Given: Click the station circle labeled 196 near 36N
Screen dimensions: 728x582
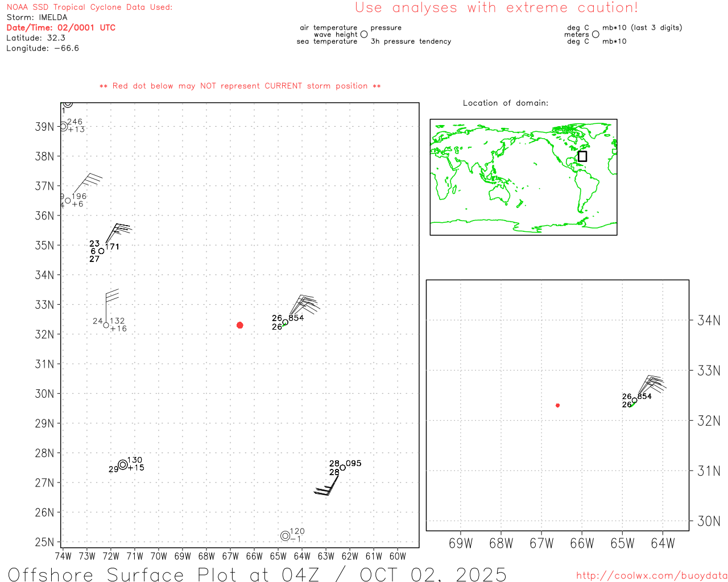Looking at the screenshot, I should click(x=68, y=201).
